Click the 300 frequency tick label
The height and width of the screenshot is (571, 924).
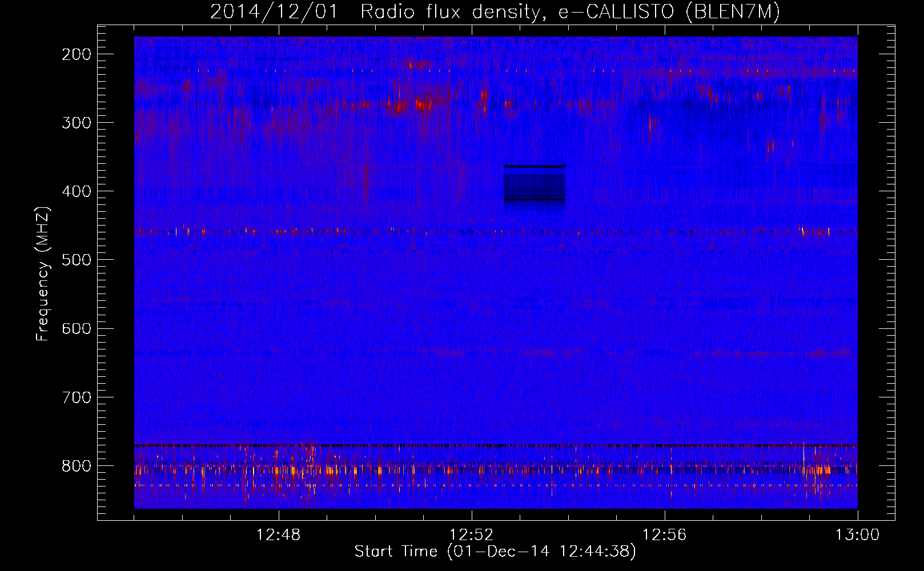point(76,123)
